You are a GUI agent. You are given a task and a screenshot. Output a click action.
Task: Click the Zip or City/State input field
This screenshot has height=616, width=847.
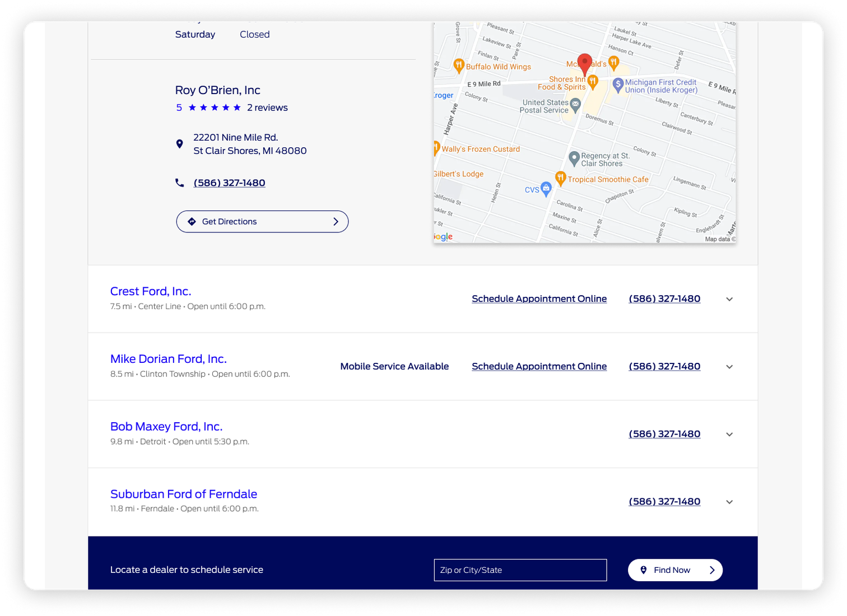(520, 570)
